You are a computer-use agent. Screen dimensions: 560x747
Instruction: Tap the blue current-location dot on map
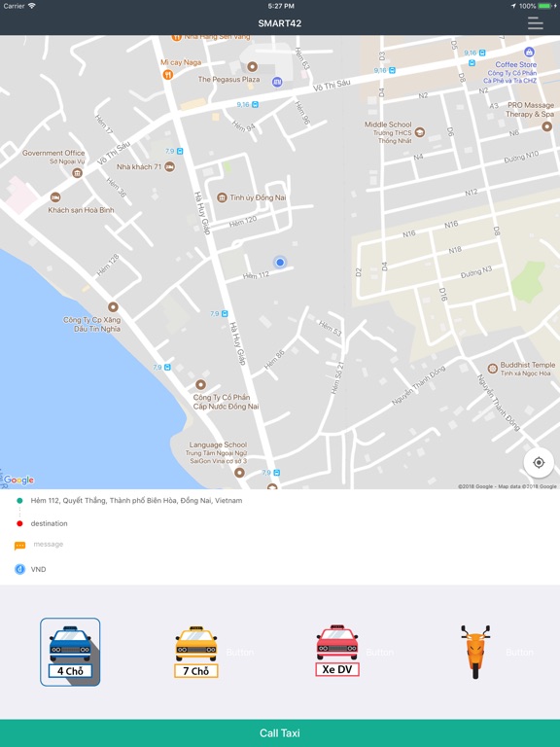coord(280,262)
